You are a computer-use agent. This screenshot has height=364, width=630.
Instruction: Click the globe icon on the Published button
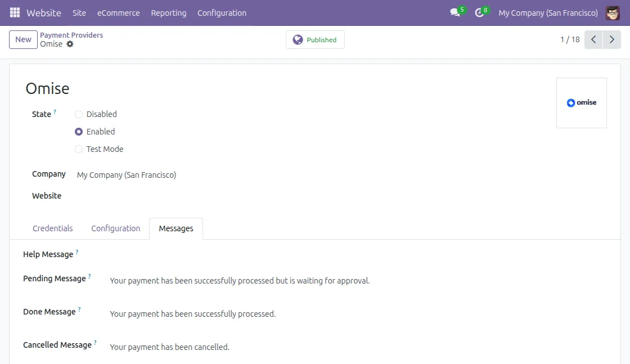pyautogui.click(x=298, y=39)
